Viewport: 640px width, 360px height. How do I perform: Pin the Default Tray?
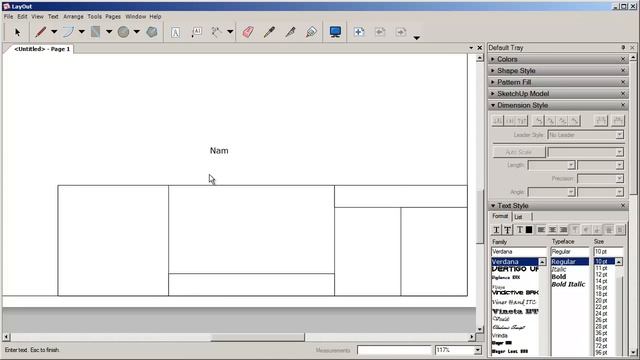(623, 47)
